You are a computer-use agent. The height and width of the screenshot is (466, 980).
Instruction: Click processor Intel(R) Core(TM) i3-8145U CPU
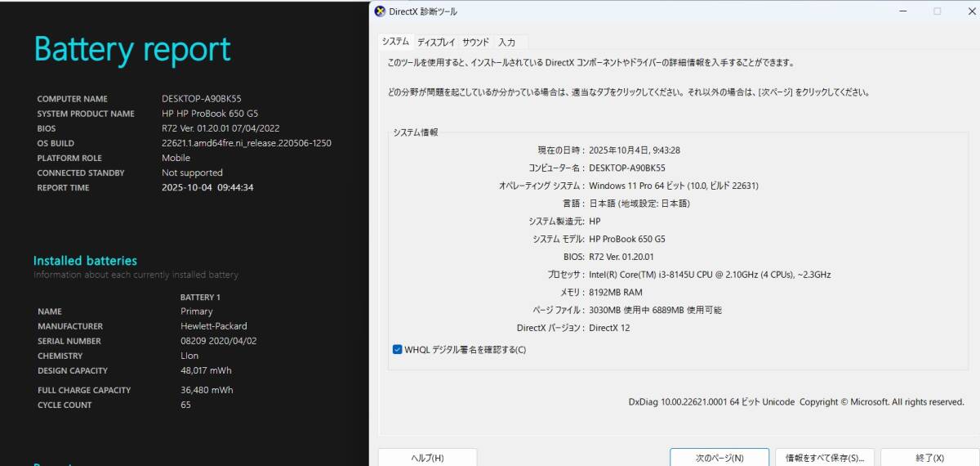710,275
